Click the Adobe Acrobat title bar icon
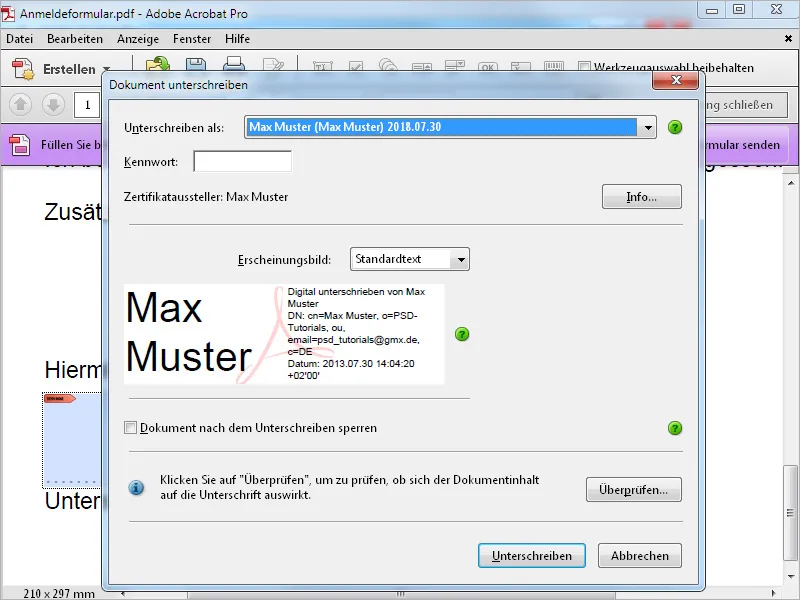 pyautogui.click(x=8, y=13)
